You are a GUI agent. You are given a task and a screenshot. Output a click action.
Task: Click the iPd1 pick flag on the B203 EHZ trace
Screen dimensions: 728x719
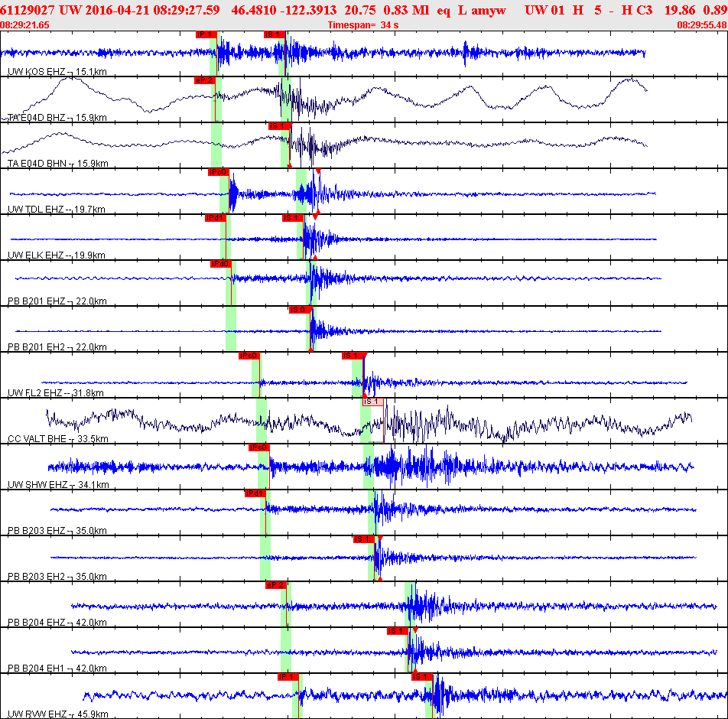click(x=255, y=493)
